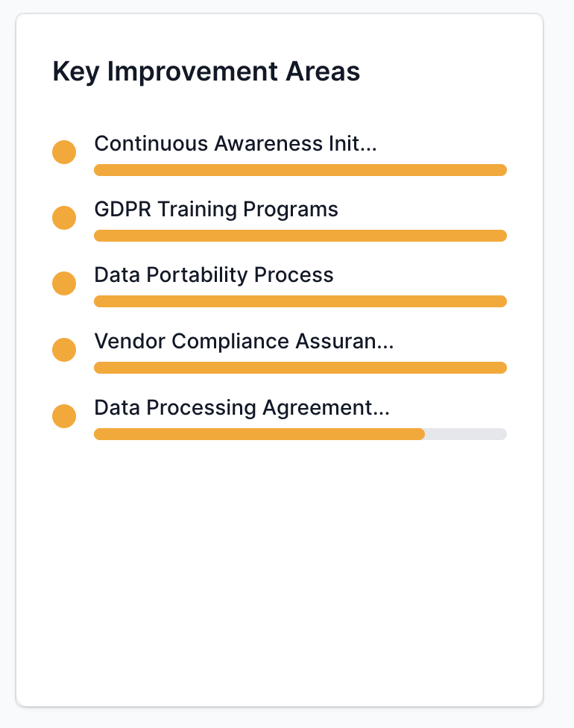Click the gray unfilled end of Data Processing bar

point(466,434)
